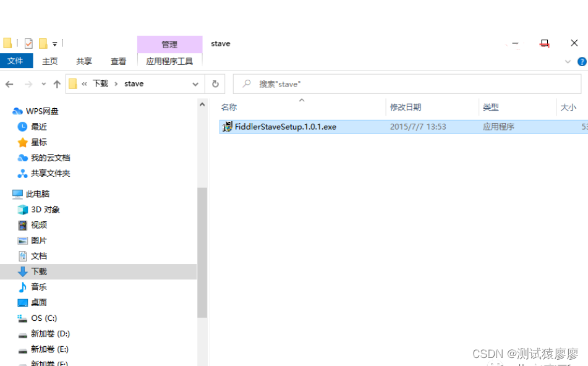This screenshot has width=588, height=366.
Task: Switch to the 查看 ribbon tab
Action: point(118,61)
